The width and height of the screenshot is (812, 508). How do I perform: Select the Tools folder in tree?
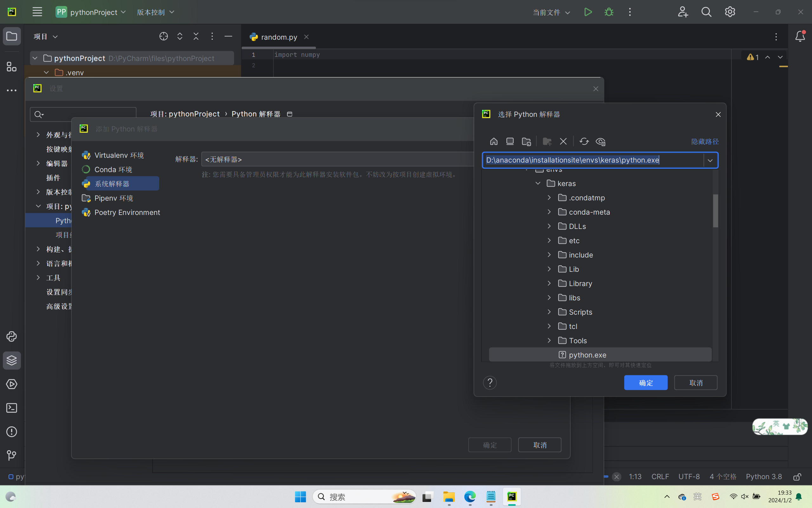573,340
